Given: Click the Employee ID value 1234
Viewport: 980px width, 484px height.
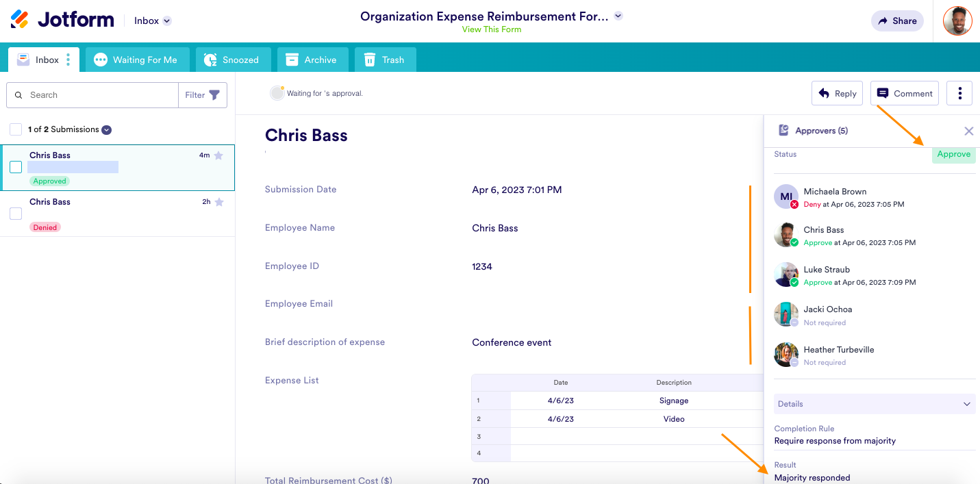Looking at the screenshot, I should [482, 266].
